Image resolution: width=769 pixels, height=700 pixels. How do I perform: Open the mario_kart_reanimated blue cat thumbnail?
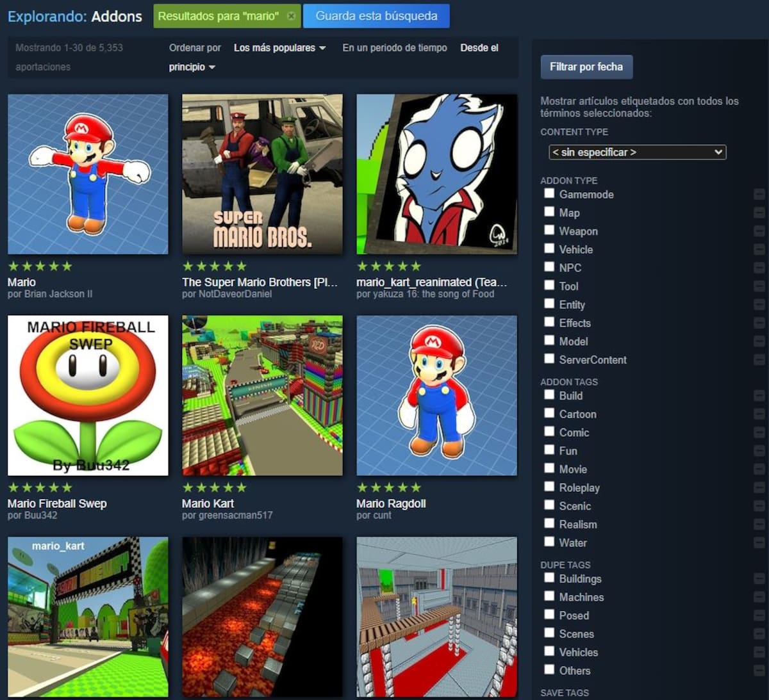pos(436,174)
